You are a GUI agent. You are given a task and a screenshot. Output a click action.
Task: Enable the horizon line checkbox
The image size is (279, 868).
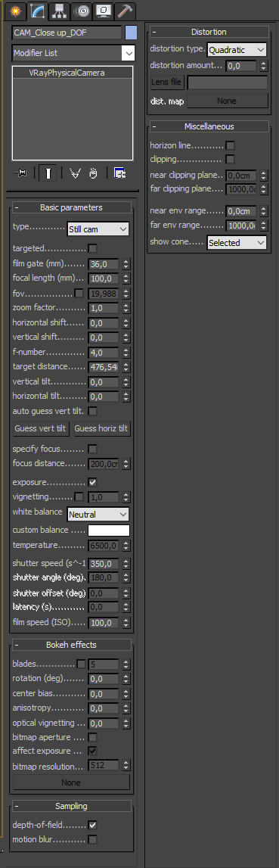230,145
